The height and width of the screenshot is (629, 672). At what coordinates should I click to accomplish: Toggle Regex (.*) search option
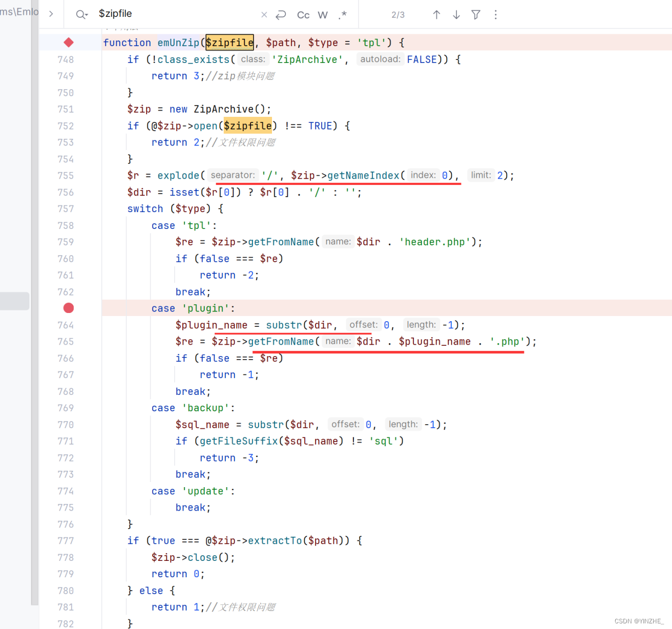pyautogui.click(x=343, y=15)
